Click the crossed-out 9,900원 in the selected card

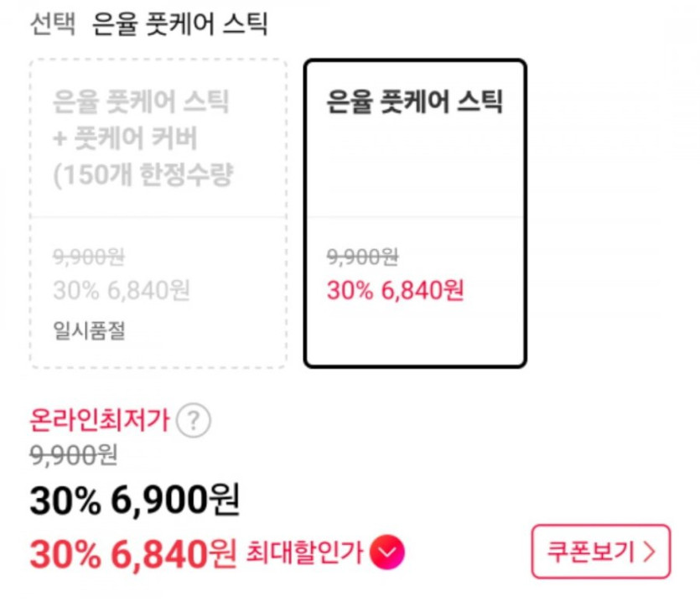[362, 257]
